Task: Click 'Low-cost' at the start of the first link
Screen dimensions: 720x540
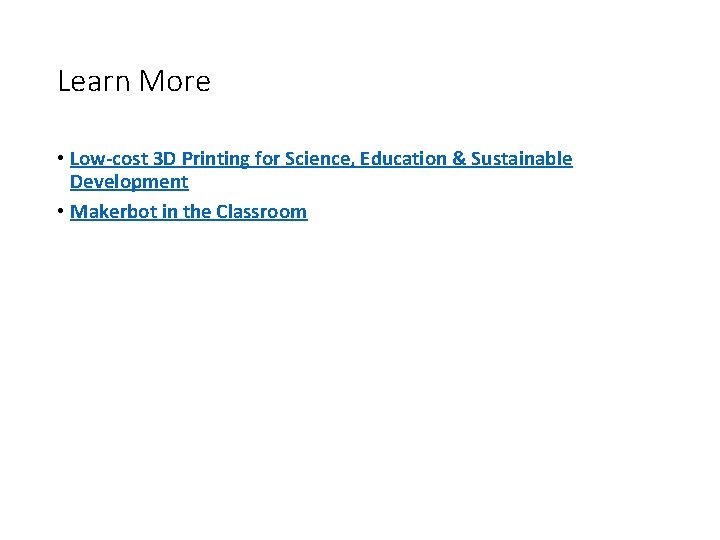Action: pyautogui.click(x=109, y=159)
